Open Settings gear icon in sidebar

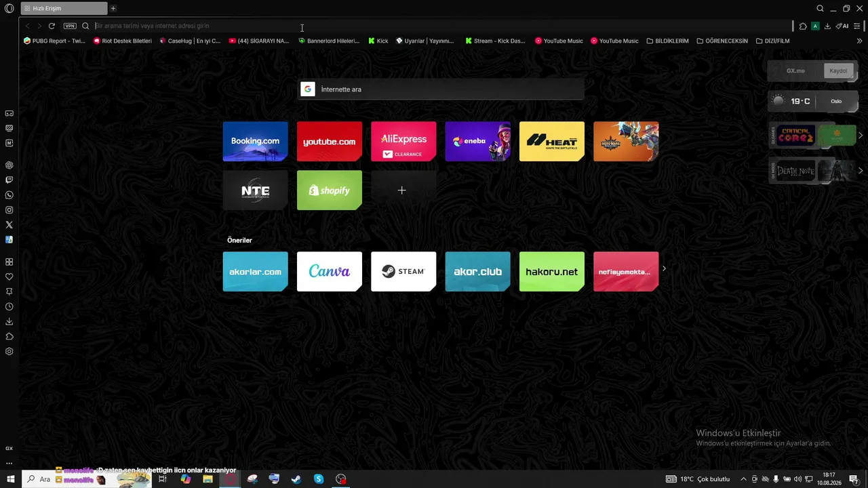(9, 352)
